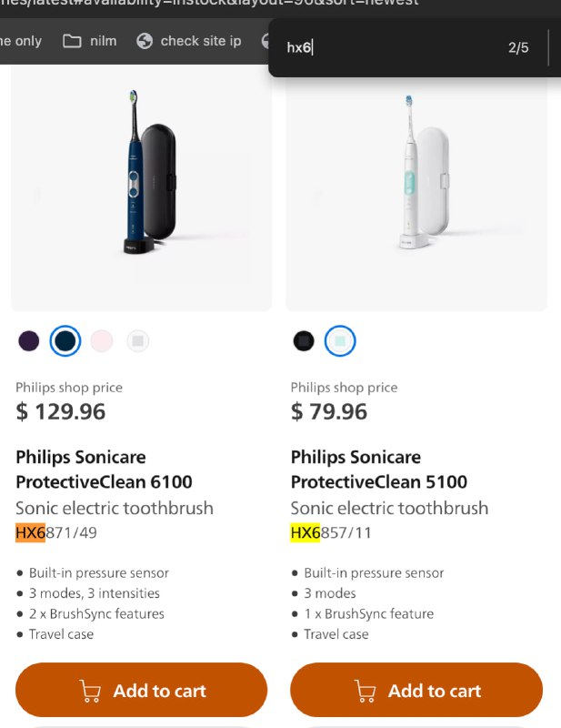Add ProtectiveClean 5100 to cart
Image resolution: width=561 pixels, height=728 pixels.
coord(416,691)
